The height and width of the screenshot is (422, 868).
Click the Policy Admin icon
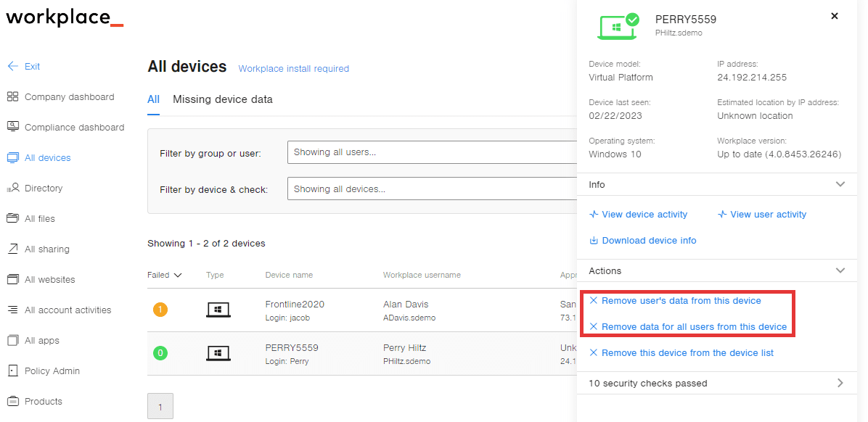[13, 371]
